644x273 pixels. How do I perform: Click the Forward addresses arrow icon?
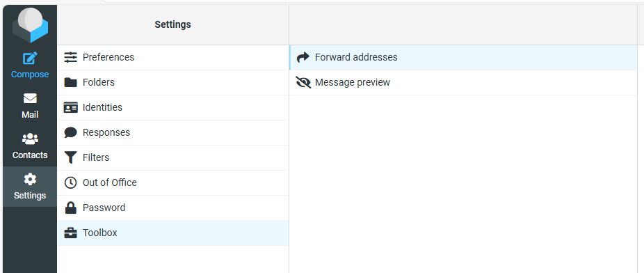[303, 57]
